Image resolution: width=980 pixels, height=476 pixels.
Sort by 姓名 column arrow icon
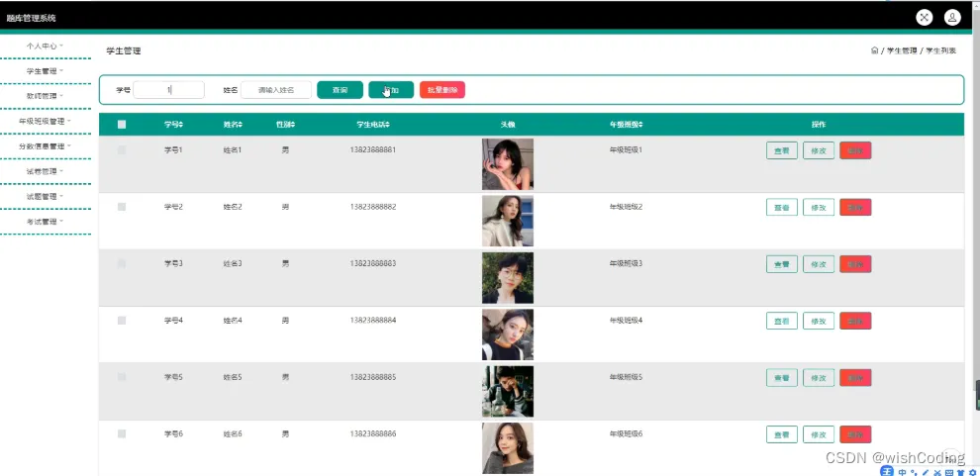coord(241,125)
